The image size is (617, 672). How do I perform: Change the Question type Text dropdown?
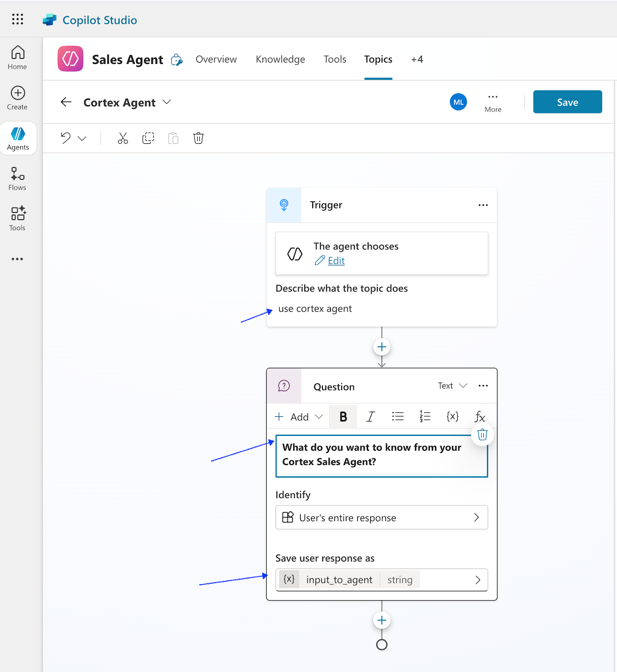click(x=452, y=386)
